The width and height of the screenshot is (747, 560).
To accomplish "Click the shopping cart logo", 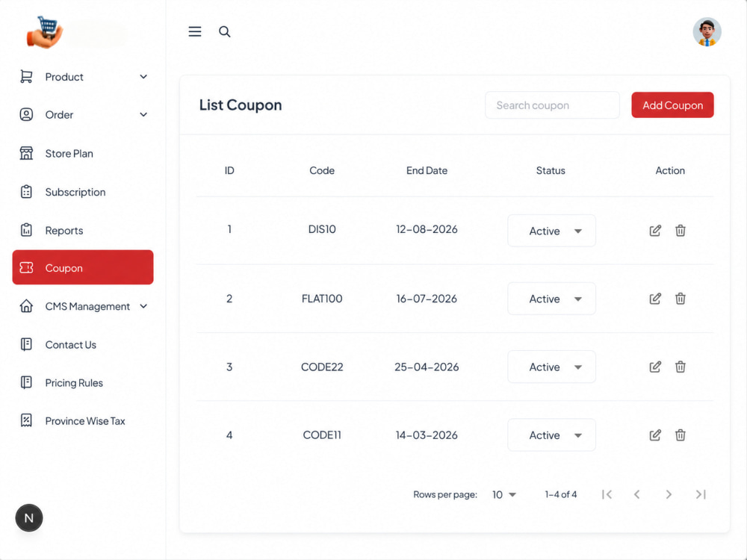I will [45, 32].
